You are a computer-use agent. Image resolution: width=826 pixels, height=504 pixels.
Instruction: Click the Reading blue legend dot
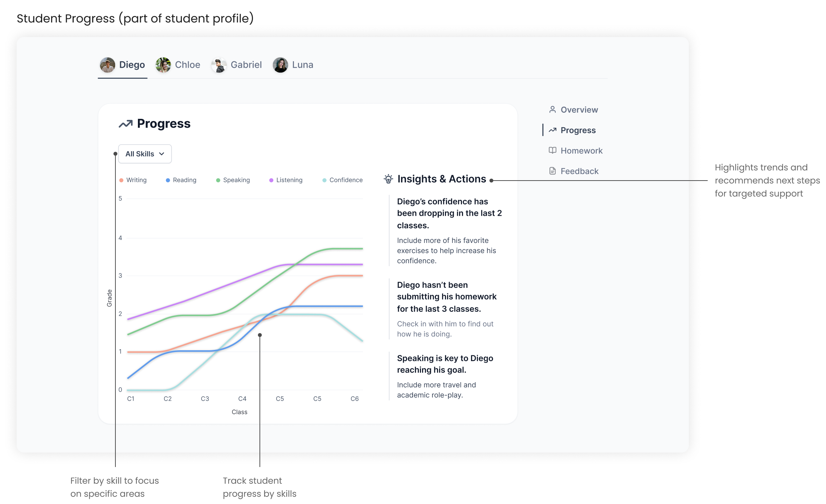click(168, 180)
